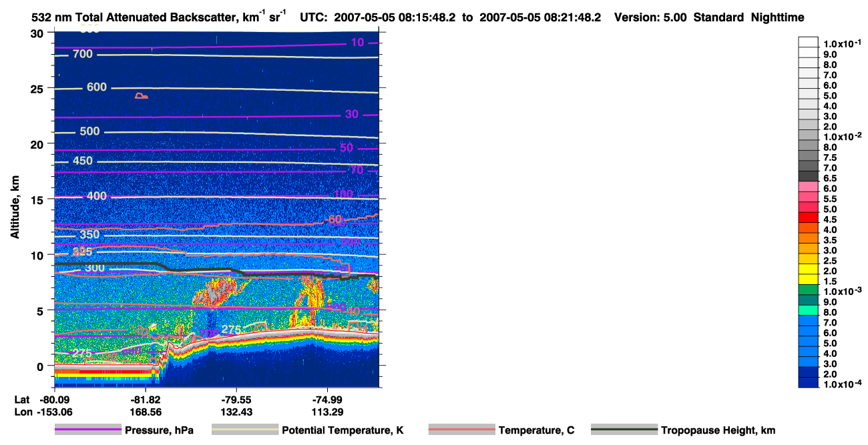Screen dimensions: 868x445
Task: Click the altitude tick label 15
Action: (x=37, y=199)
